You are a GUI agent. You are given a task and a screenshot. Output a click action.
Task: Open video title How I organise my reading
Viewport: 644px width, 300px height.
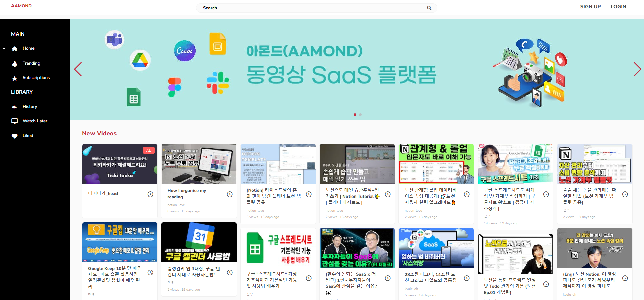(x=186, y=194)
